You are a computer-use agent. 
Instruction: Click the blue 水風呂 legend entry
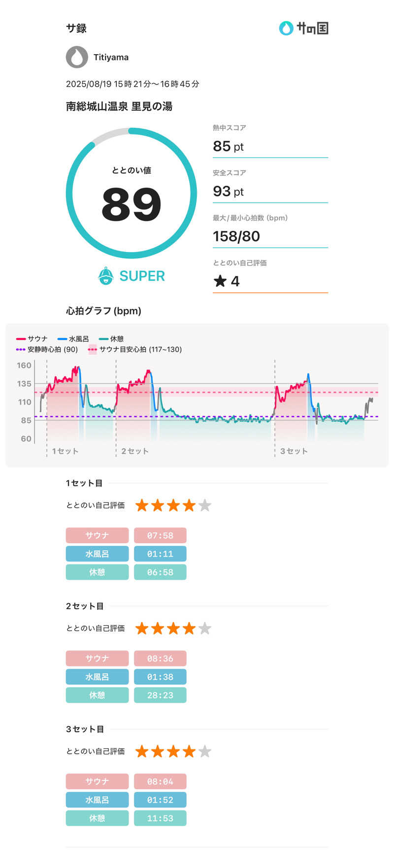pyautogui.click(x=73, y=339)
